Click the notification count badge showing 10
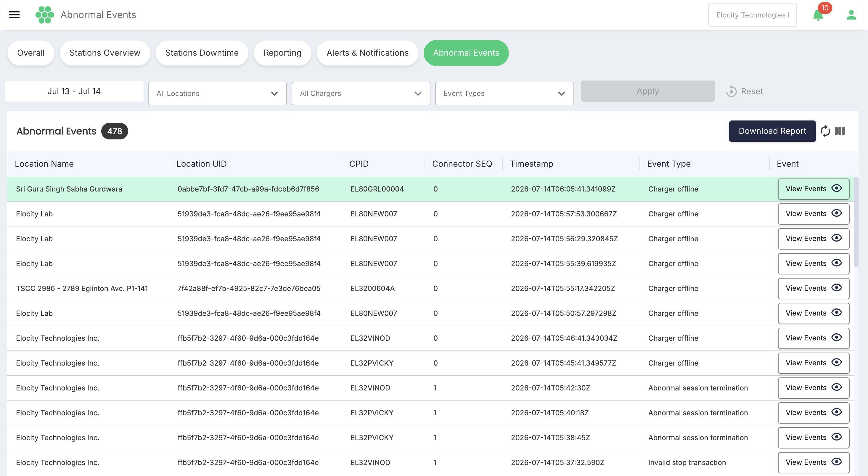The height and width of the screenshot is (476, 868). [824, 8]
